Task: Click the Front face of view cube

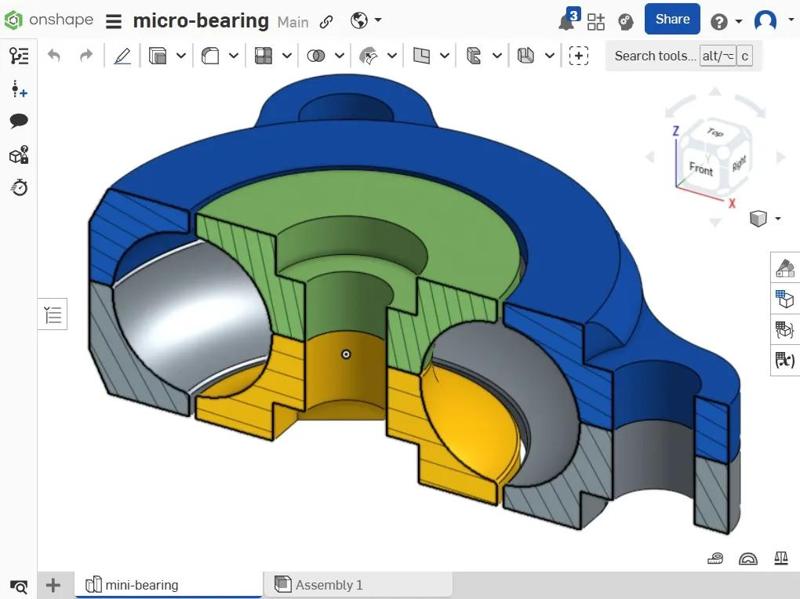Action: (700, 168)
